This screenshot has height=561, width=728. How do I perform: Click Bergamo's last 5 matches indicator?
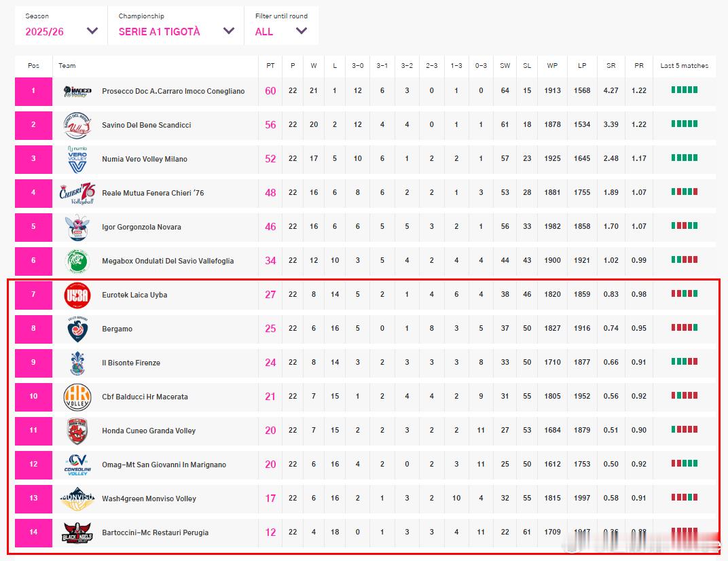(x=685, y=327)
